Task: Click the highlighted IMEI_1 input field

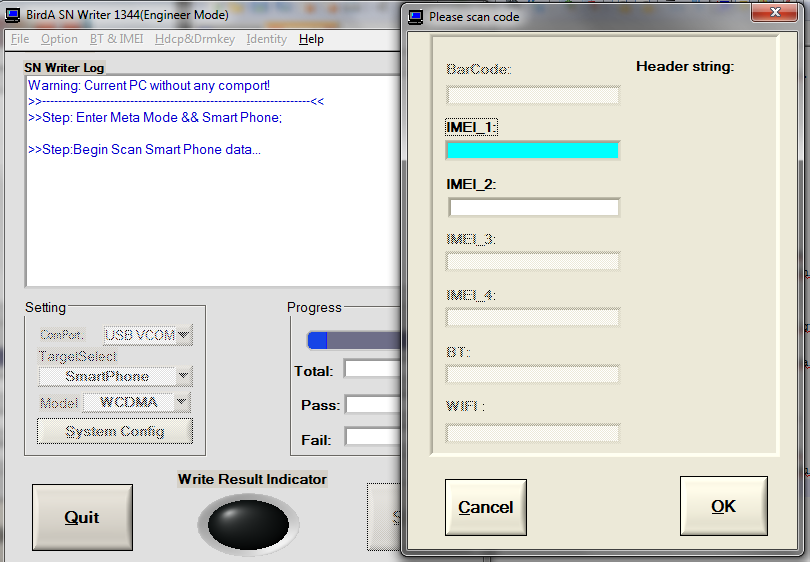Action: coord(532,151)
